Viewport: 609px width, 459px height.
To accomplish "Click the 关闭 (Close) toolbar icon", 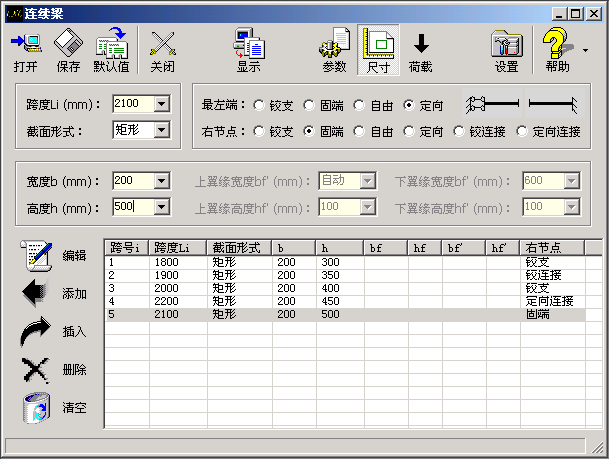I will click(162, 51).
